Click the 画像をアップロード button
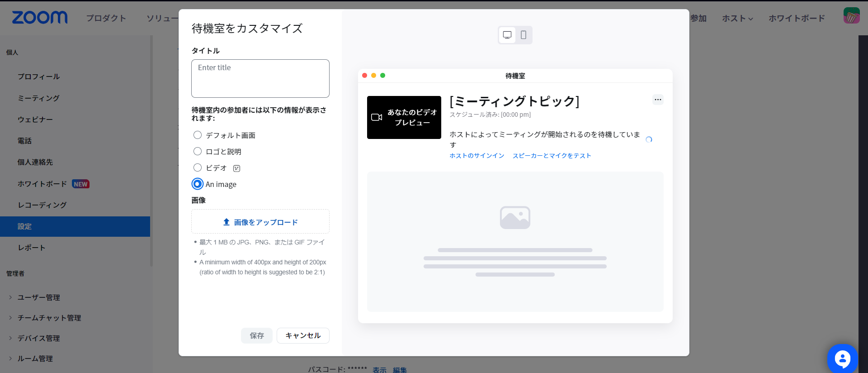The image size is (868, 373). pyautogui.click(x=260, y=222)
